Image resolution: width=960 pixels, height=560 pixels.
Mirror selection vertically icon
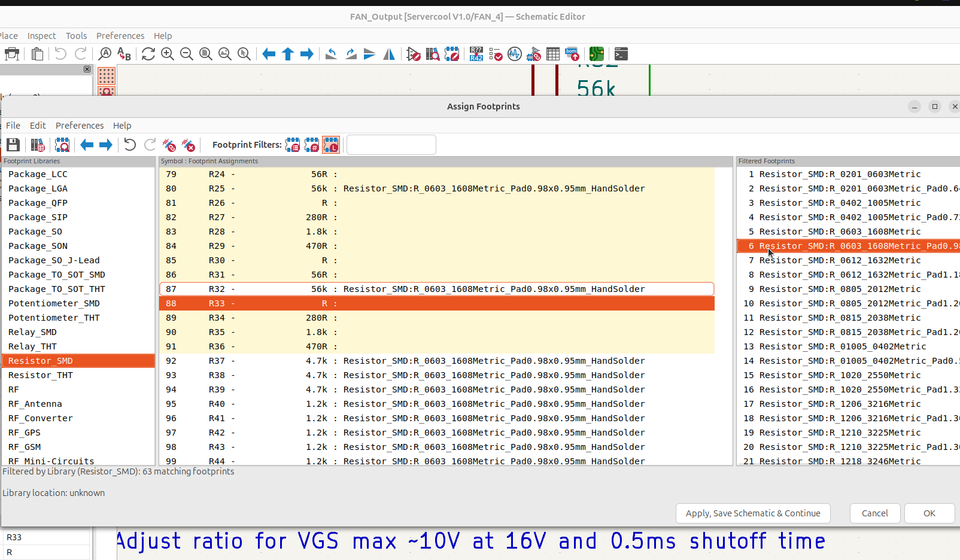pyautogui.click(x=370, y=54)
